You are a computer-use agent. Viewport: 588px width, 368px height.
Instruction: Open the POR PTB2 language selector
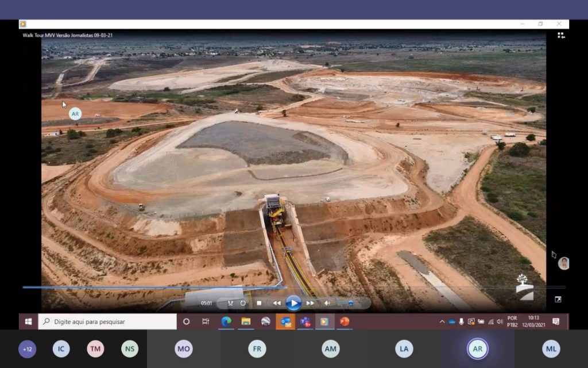(512, 321)
